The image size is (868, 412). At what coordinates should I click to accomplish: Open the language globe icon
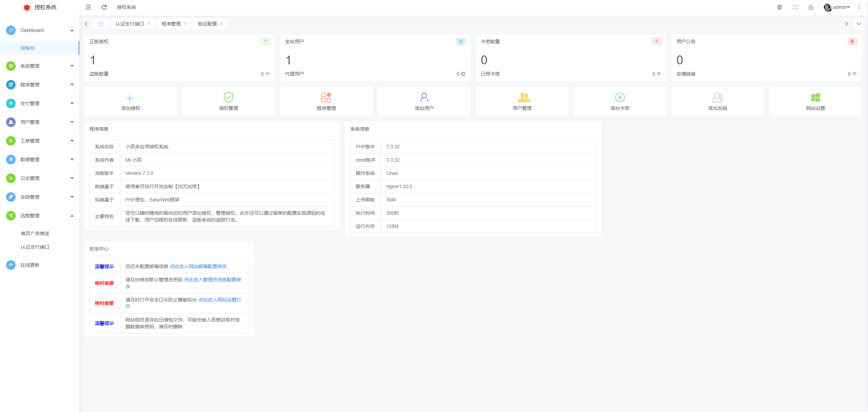(x=779, y=7)
